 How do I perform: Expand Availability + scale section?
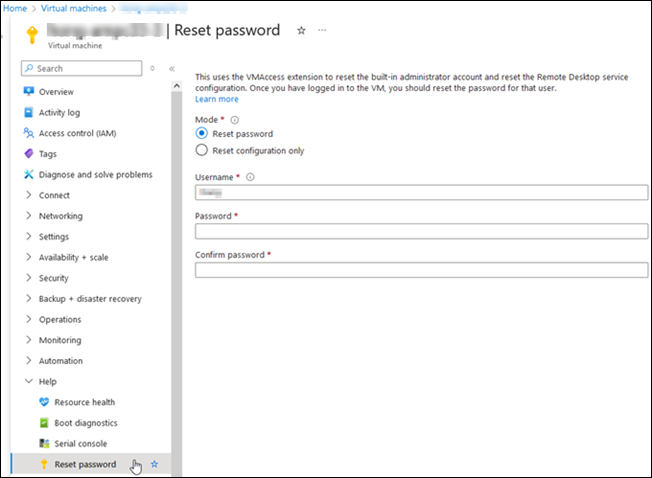28,257
